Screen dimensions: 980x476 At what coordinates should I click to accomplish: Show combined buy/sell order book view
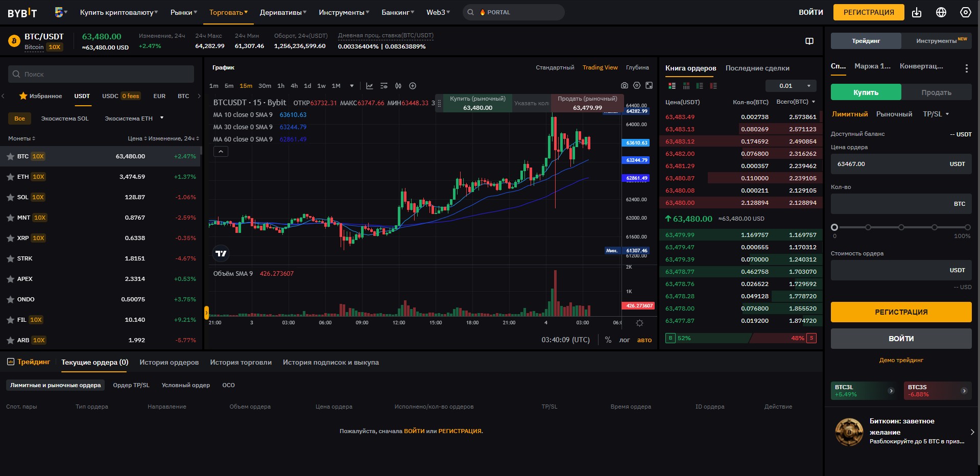tap(672, 86)
